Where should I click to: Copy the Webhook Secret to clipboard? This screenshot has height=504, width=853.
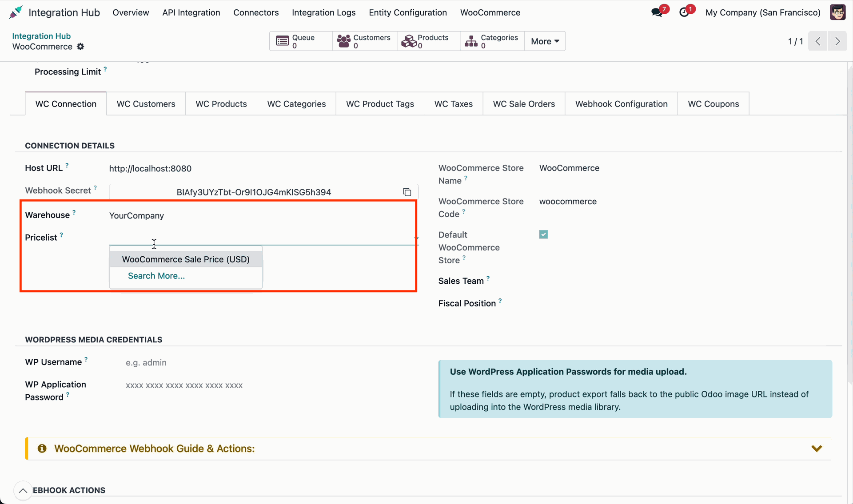click(x=407, y=192)
